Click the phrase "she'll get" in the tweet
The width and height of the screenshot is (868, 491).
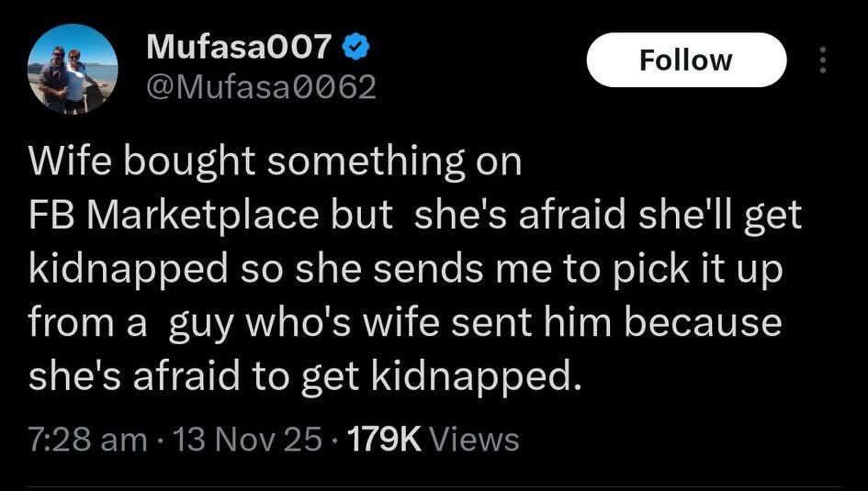(x=721, y=215)
